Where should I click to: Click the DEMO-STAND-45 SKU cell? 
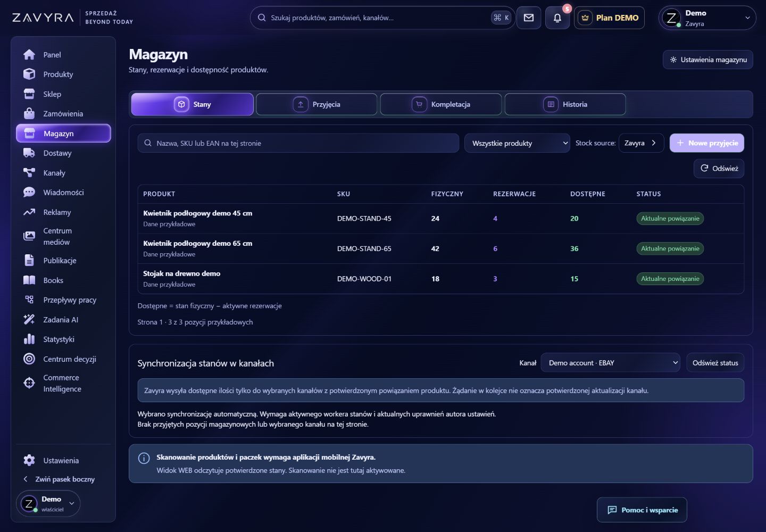(x=364, y=219)
